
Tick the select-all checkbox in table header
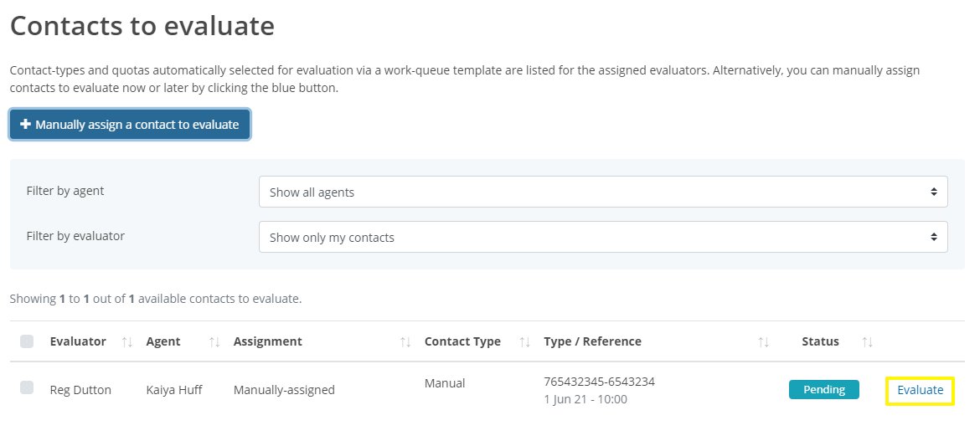(27, 341)
